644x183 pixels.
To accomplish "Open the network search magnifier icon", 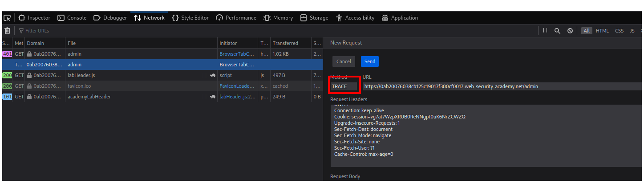I will (557, 31).
